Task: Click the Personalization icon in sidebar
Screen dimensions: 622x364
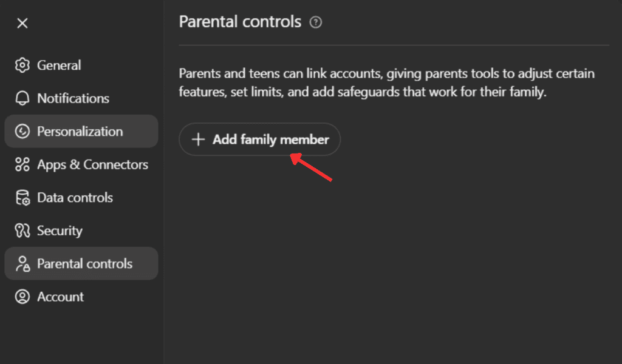Action: tap(22, 132)
